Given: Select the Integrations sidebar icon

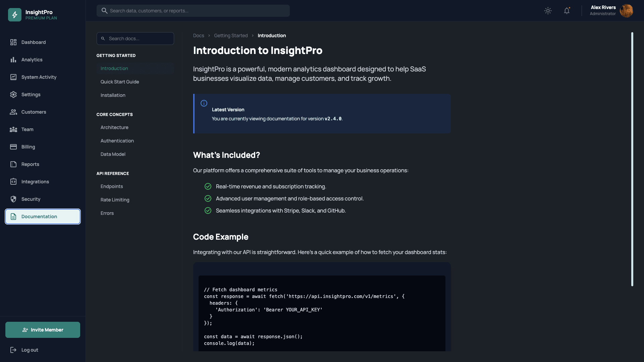Looking at the screenshot, I should [x=13, y=182].
